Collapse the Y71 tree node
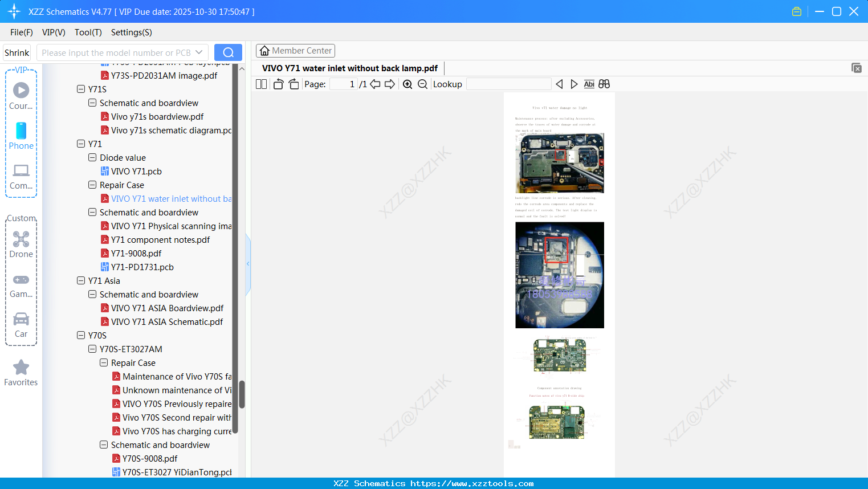Viewport: 868px width, 489px height. (x=81, y=144)
